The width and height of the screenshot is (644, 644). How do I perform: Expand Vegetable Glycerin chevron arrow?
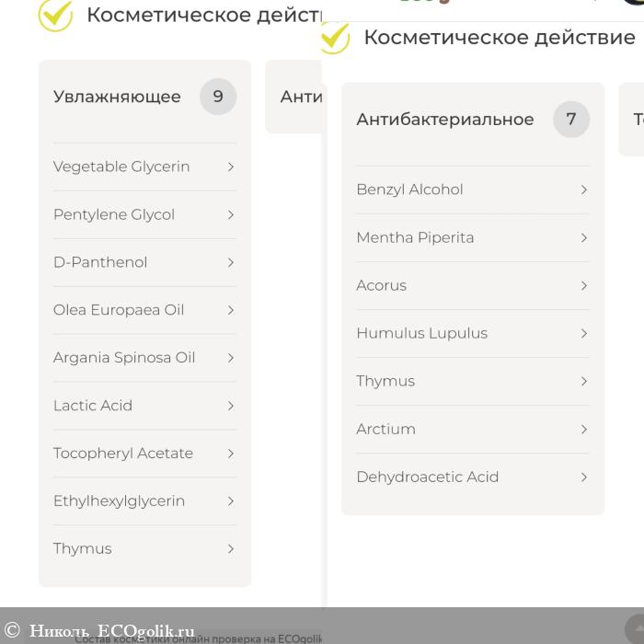point(231,167)
